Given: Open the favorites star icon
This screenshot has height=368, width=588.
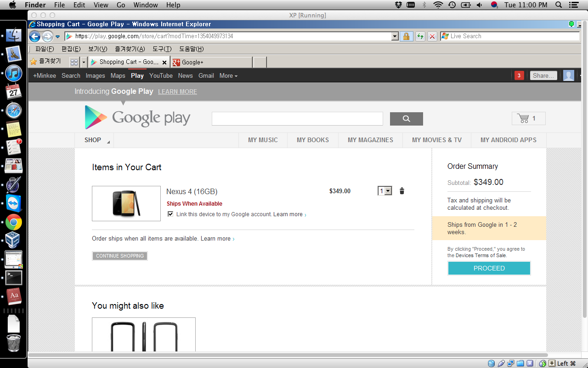Looking at the screenshot, I should [x=34, y=62].
